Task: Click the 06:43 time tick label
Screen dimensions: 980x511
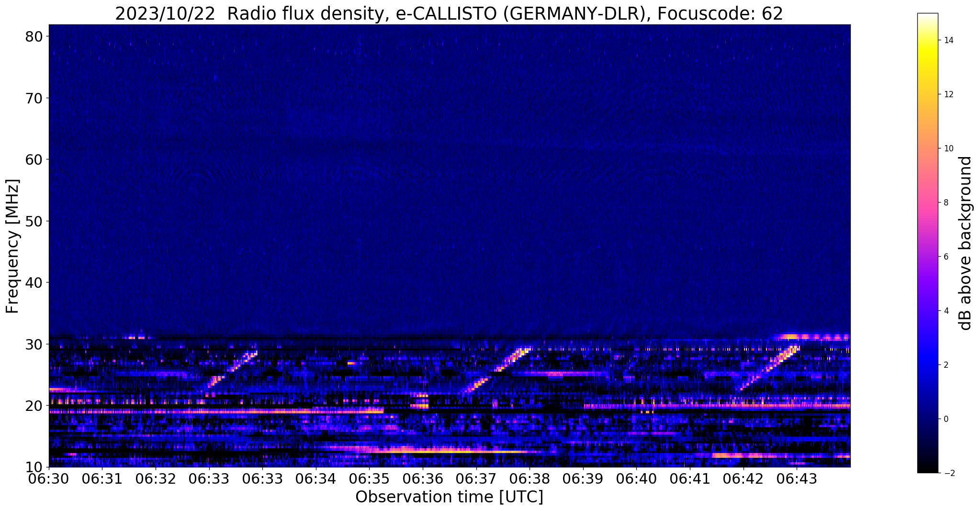Action: pos(797,479)
